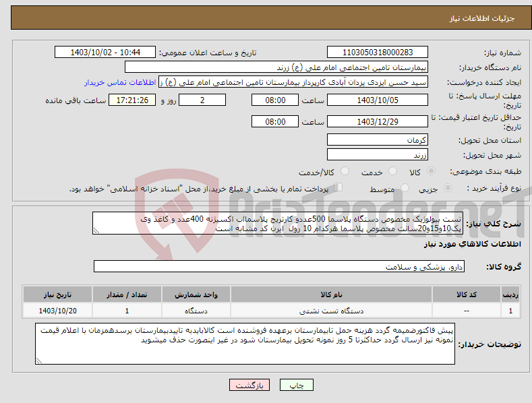
Task: Click the delivery province field کرمان
Action: pyautogui.click(x=378, y=139)
